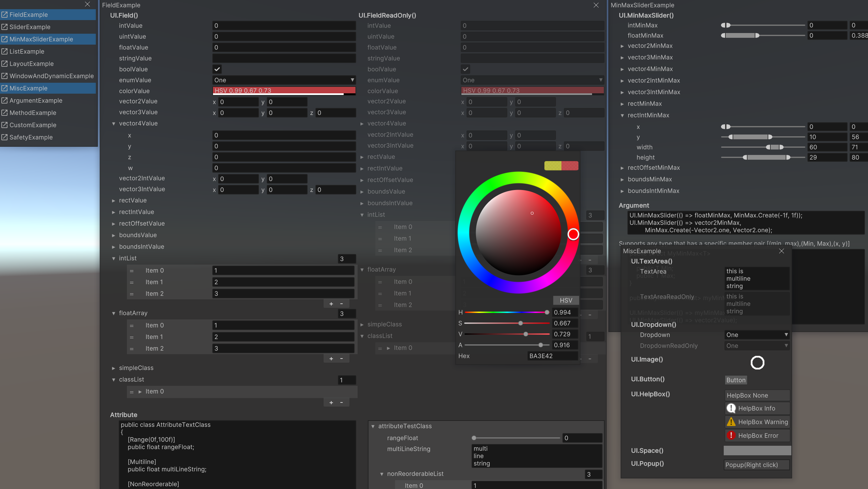Click the drag handle of intList Item 0

[x=132, y=271]
